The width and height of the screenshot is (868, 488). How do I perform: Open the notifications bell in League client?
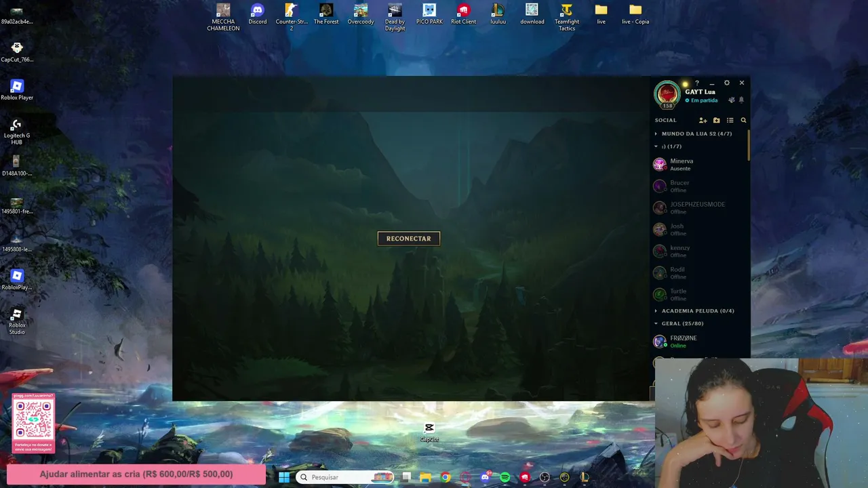coord(741,100)
